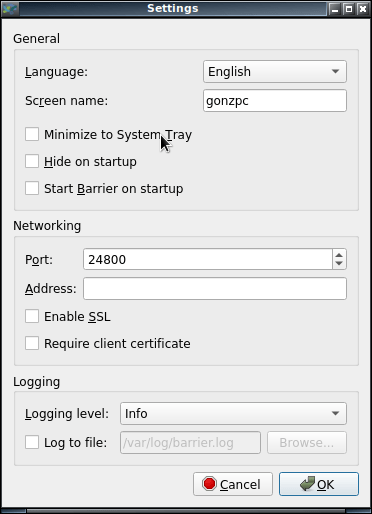372x514 pixels.
Task: Decrease the port with the down arrow
Action: (x=339, y=264)
